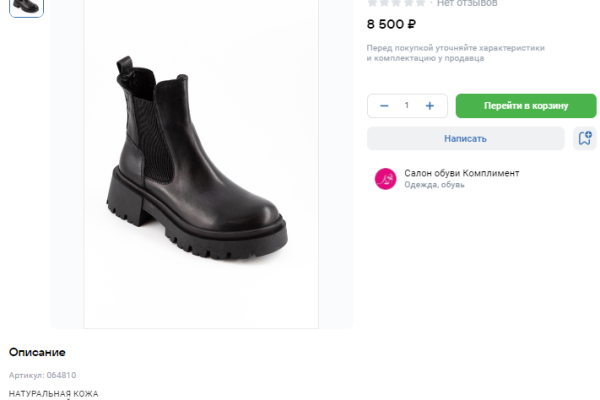Click the 8 500 ₽ price
The height and width of the screenshot is (400, 600).
(x=391, y=24)
